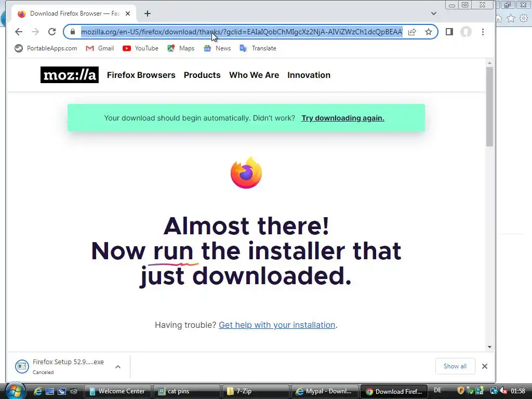The height and width of the screenshot is (399, 532).
Task: Click the network tray icon
Action: [x=494, y=391]
